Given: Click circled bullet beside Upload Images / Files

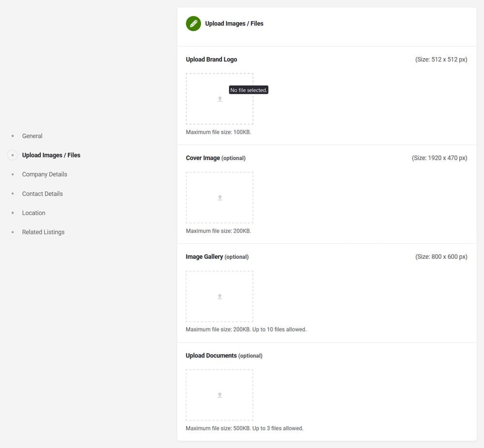Looking at the screenshot, I should coord(13,155).
